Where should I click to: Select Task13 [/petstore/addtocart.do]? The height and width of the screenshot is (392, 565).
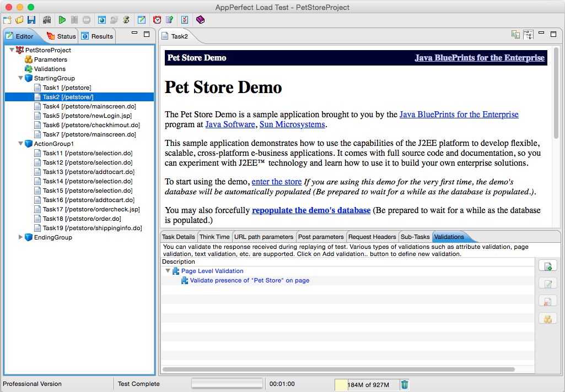pyautogui.click(x=88, y=172)
